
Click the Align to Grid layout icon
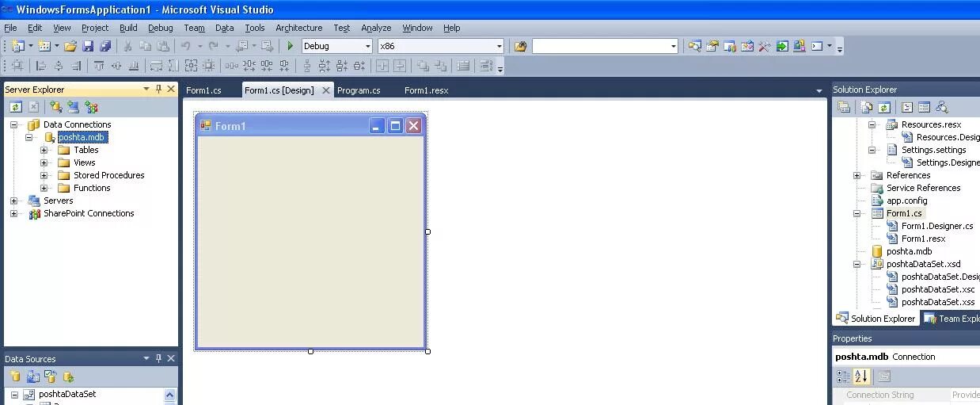pos(17,66)
